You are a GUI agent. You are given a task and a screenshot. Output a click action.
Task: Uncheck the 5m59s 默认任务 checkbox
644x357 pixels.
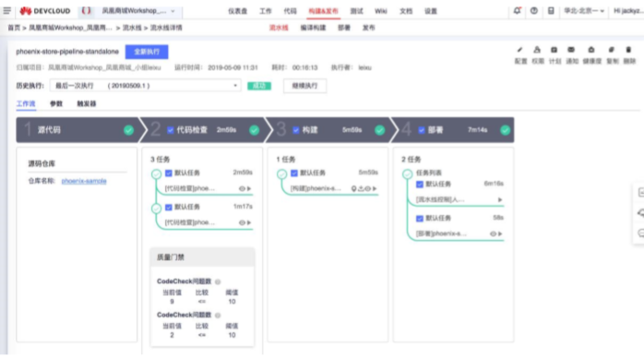294,173
